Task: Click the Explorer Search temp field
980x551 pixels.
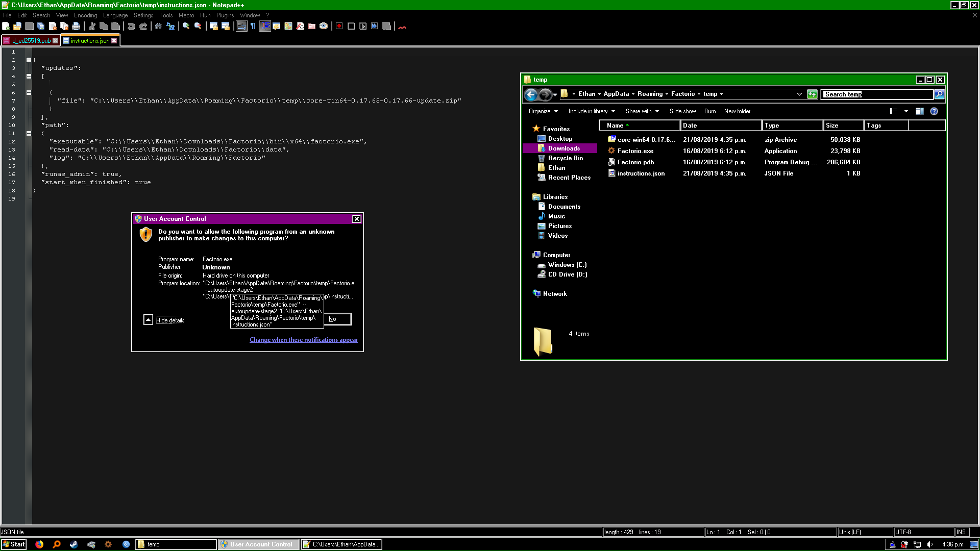Action: [x=877, y=94]
